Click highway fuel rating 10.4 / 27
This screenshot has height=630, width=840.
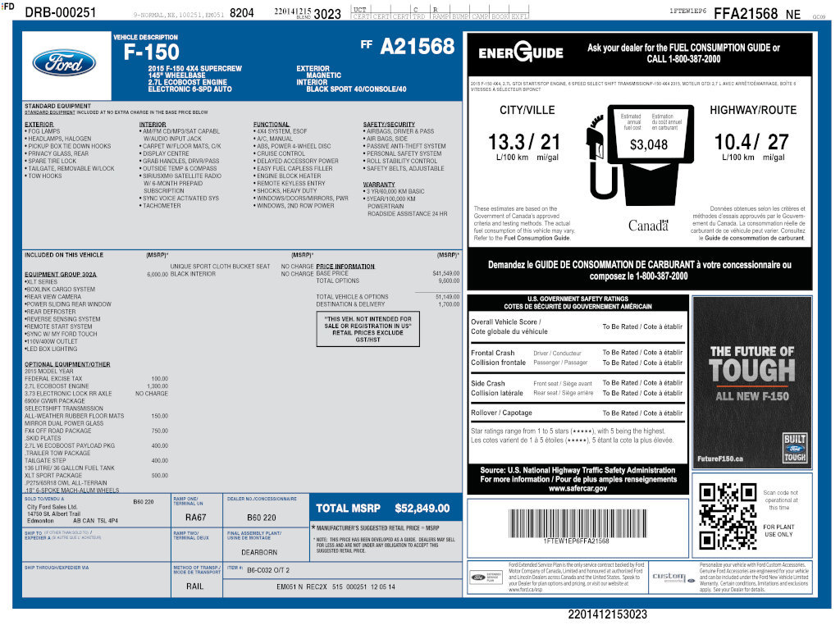tap(751, 142)
